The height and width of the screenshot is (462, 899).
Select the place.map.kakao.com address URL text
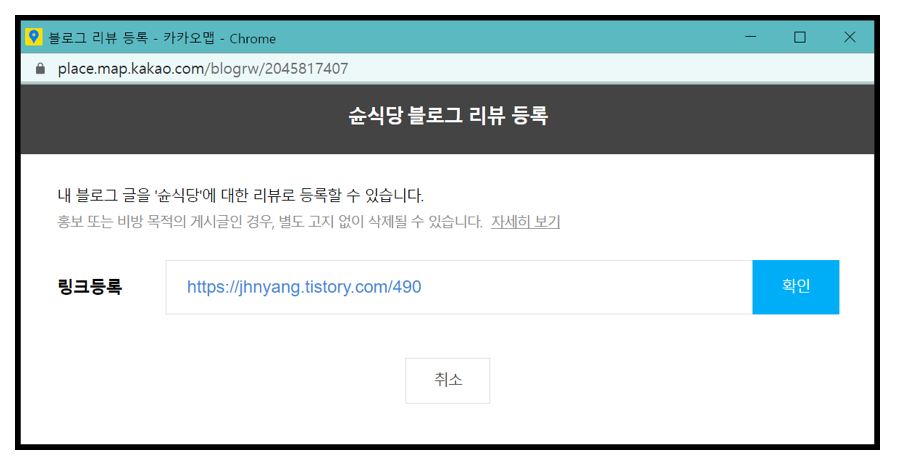point(203,69)
